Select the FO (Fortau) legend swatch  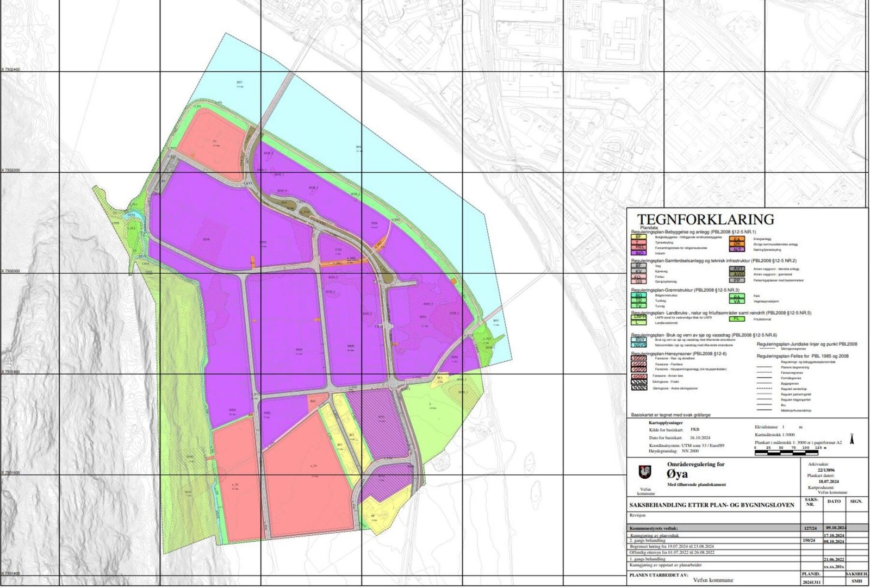pos(638,277)
